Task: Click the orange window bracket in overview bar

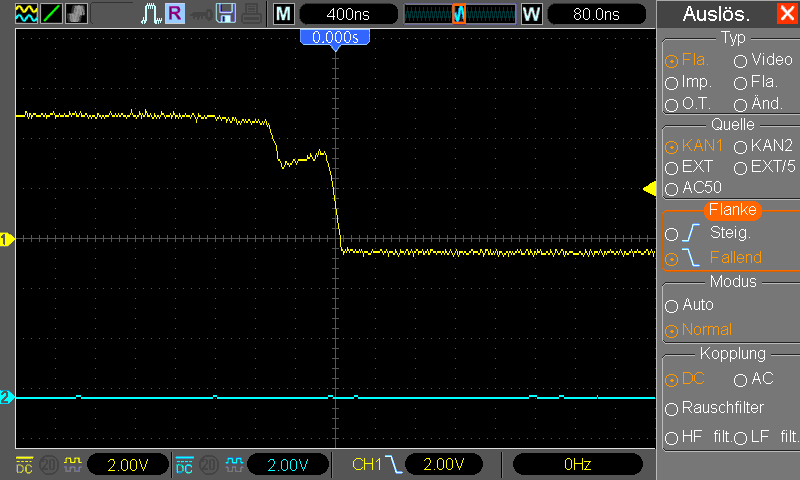Action: 459,14
